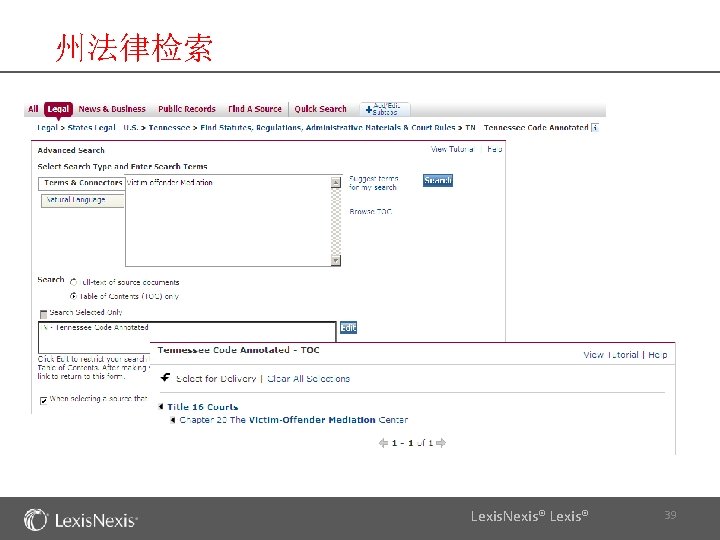Click the Add/Edit Subtabs button

pyautogui.click(x=384, y=109)
